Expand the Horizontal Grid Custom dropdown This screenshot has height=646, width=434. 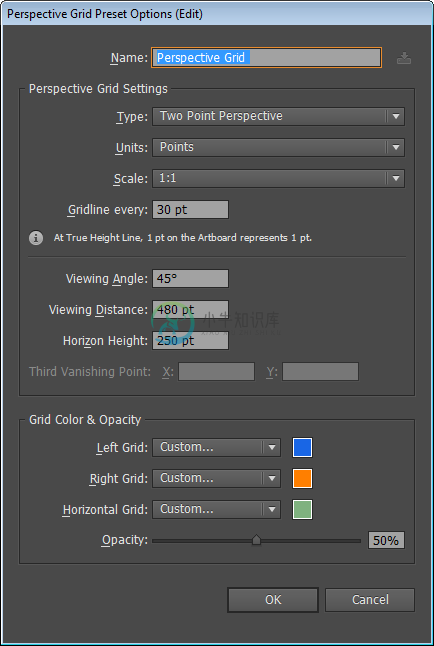pos(216,510)
